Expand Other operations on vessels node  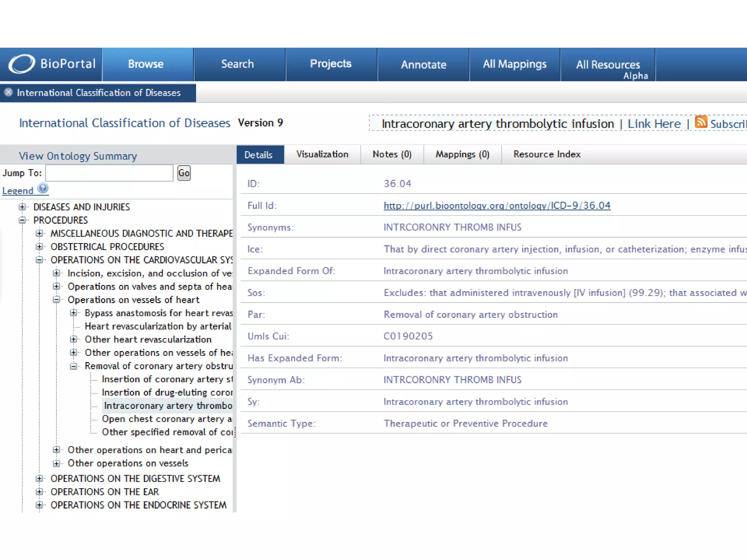coord(56,463)
